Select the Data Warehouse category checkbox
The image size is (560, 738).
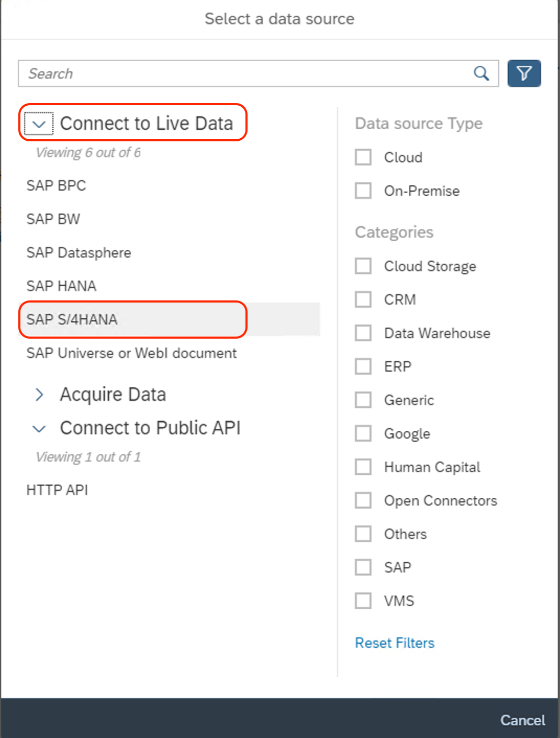(x=363, y=333)
